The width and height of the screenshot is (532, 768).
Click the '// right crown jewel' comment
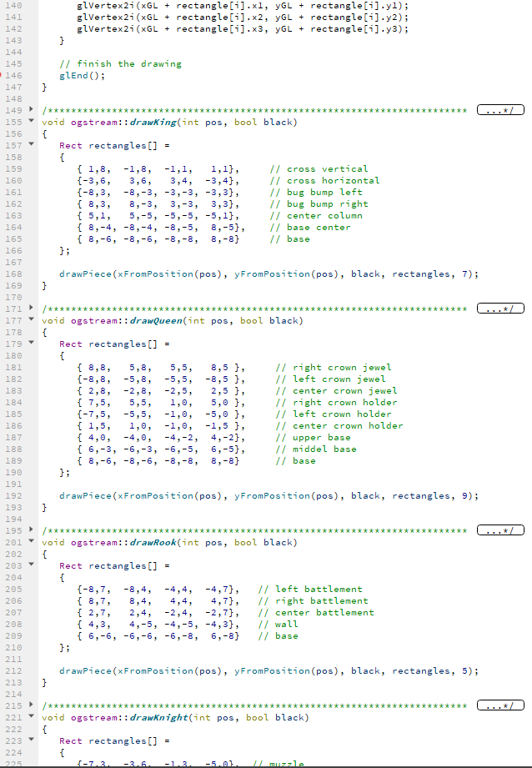point(334,368)
